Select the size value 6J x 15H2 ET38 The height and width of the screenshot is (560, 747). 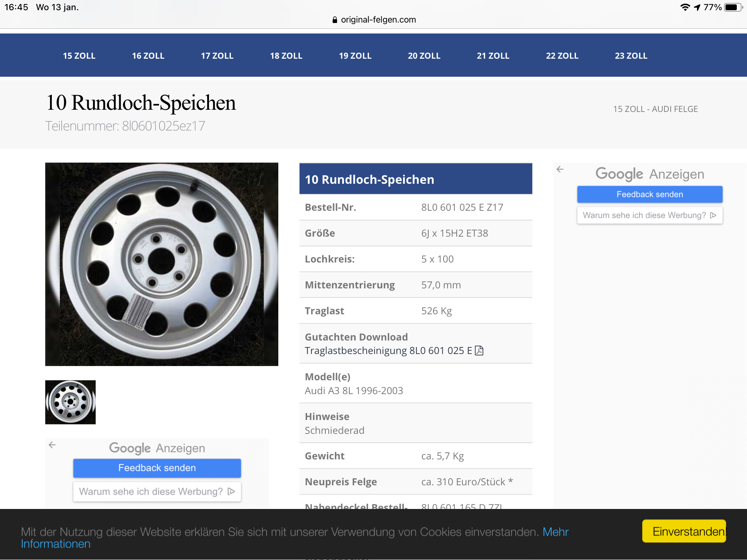(454, 233)
